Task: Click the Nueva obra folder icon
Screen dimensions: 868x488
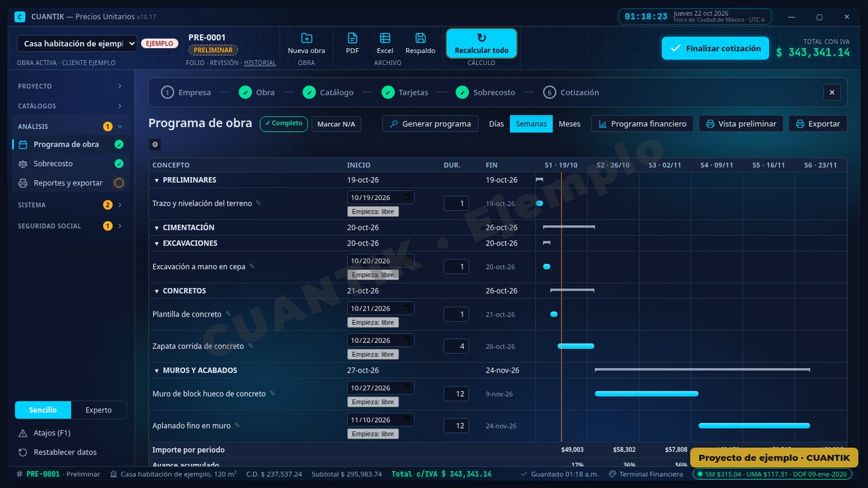Action: [x=307, y=38]
